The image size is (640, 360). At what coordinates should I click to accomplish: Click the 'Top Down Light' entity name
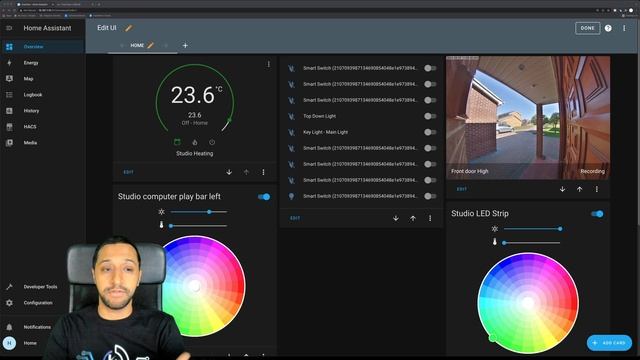tap(319, 116)
